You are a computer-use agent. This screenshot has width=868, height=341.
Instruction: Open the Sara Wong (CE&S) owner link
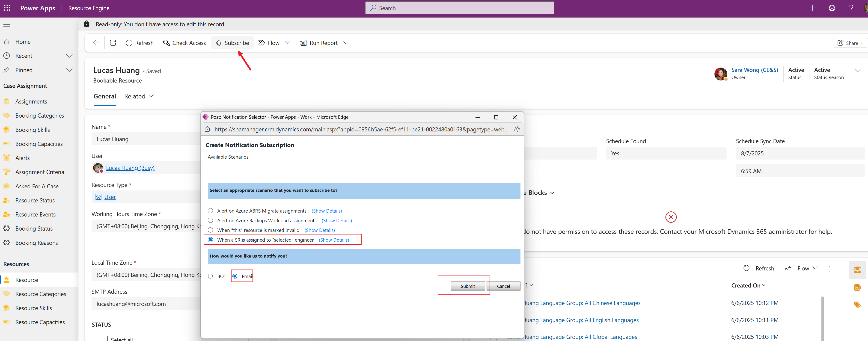pyautogui.click(x=755, y=70)
